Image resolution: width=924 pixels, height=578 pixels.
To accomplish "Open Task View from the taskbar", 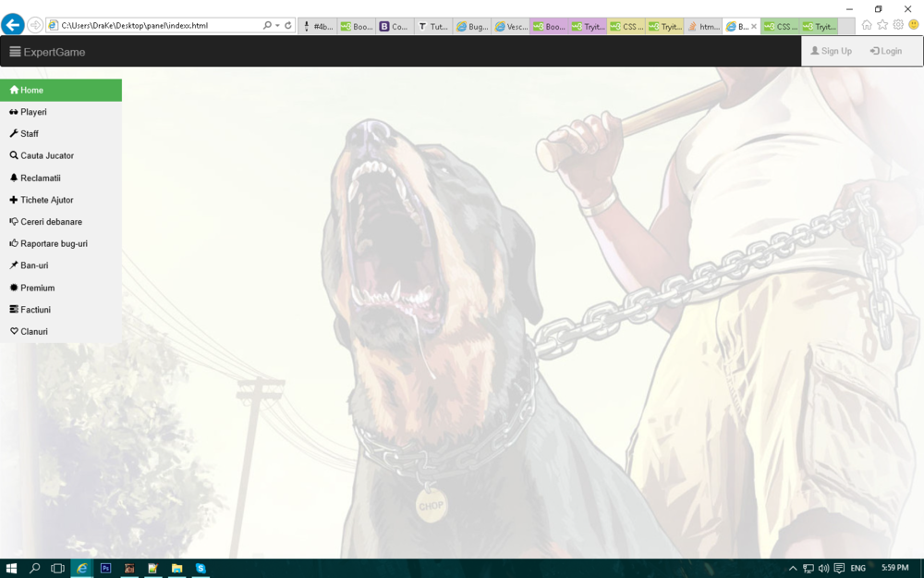I will coord(57,568).
